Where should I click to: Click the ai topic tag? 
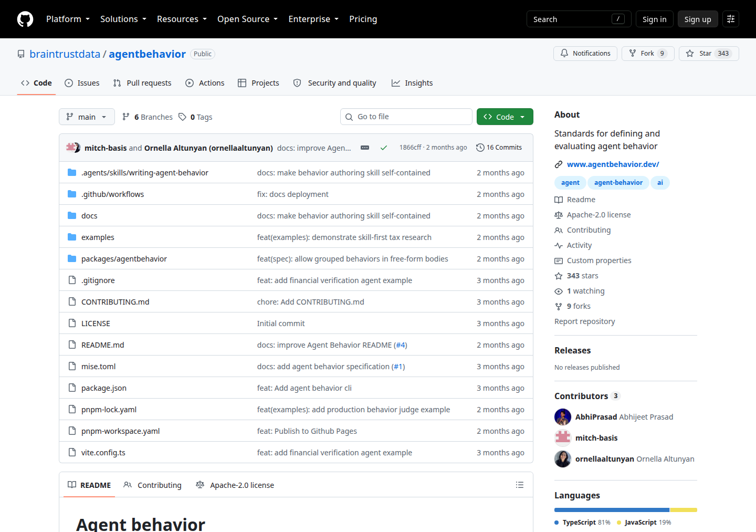(x=660, y=183)
